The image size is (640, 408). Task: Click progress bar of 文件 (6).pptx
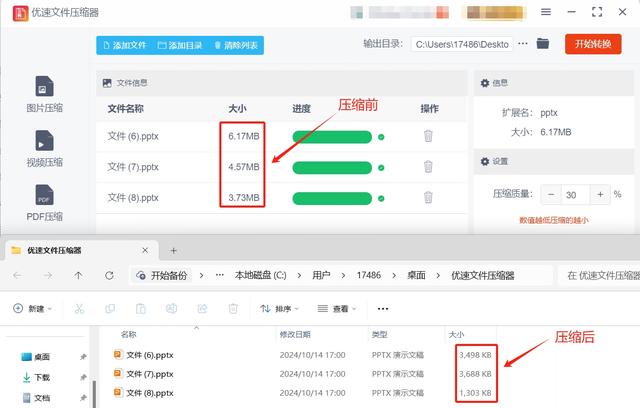(x=332, y=137)
